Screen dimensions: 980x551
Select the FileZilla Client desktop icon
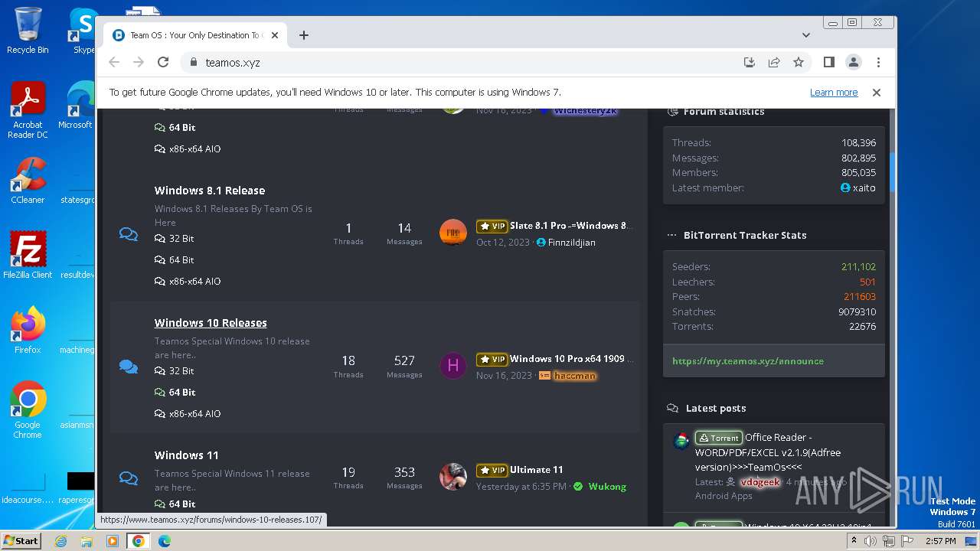28,255
